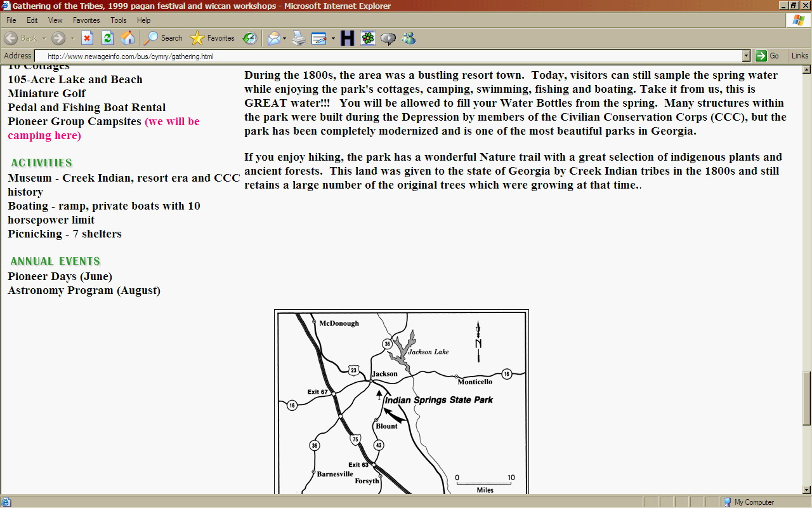Click the Links toolbar label
The image size is (812, 508).
point(800,56)
